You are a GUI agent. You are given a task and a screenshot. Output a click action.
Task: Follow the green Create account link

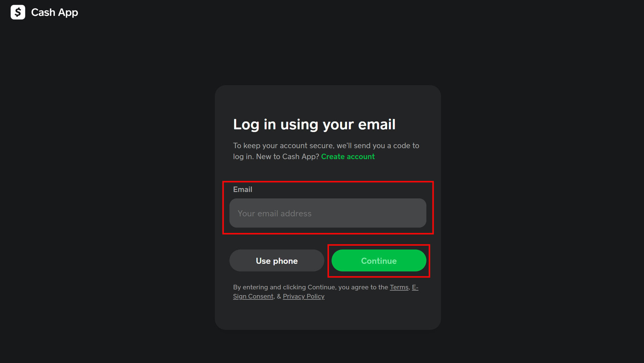pyautogui.click(x=348, y=157)
